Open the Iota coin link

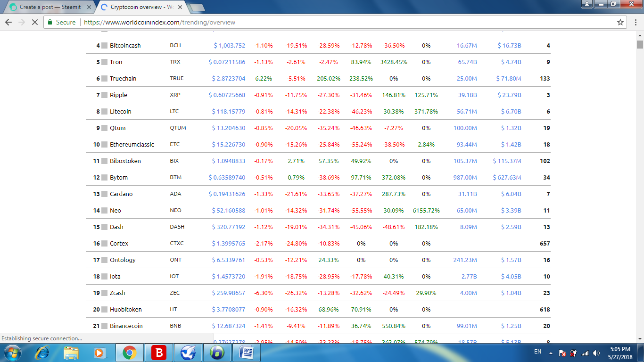click(x=115, y=277)
